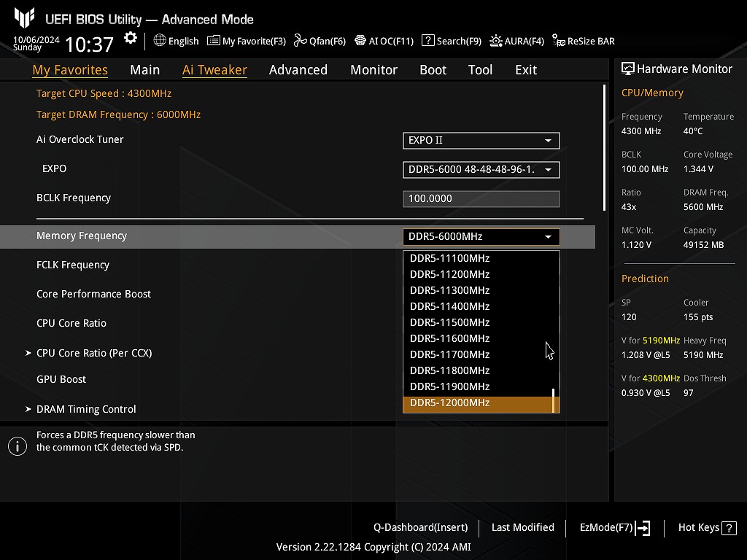Image resolution: width=747 pixels, height=560 pixels.
Task: Click the main settings pane scrollbar
Action: coord(604,147)
